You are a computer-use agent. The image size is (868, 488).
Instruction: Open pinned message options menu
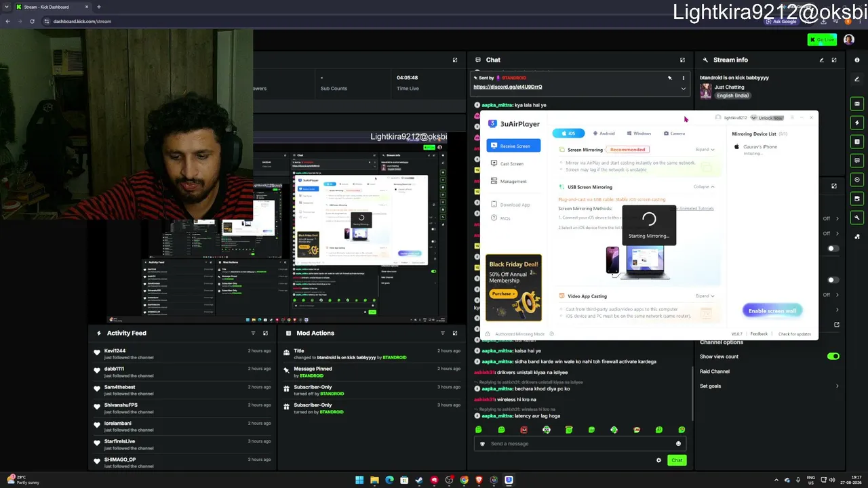click(x=683, y=78)
